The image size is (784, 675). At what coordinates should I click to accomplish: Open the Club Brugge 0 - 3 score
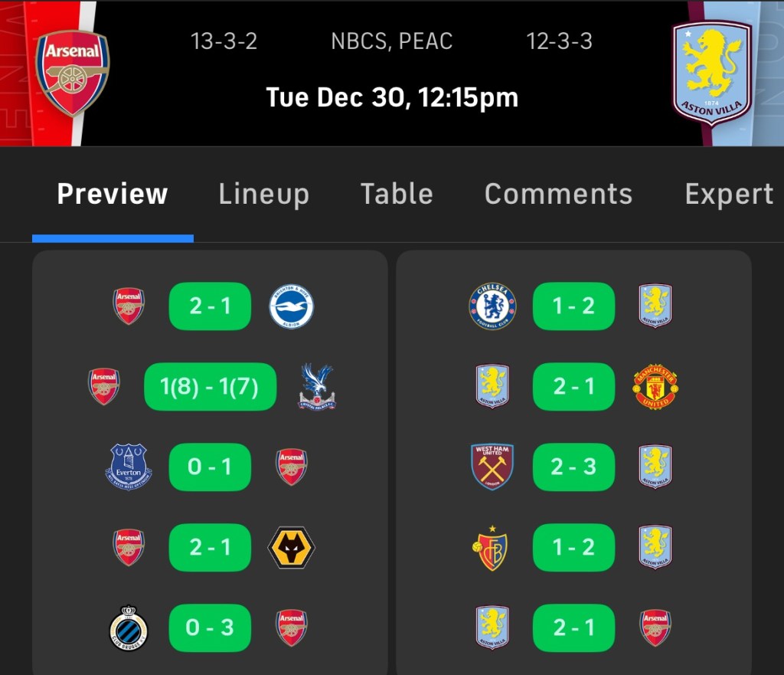click(x=210, y=628)
